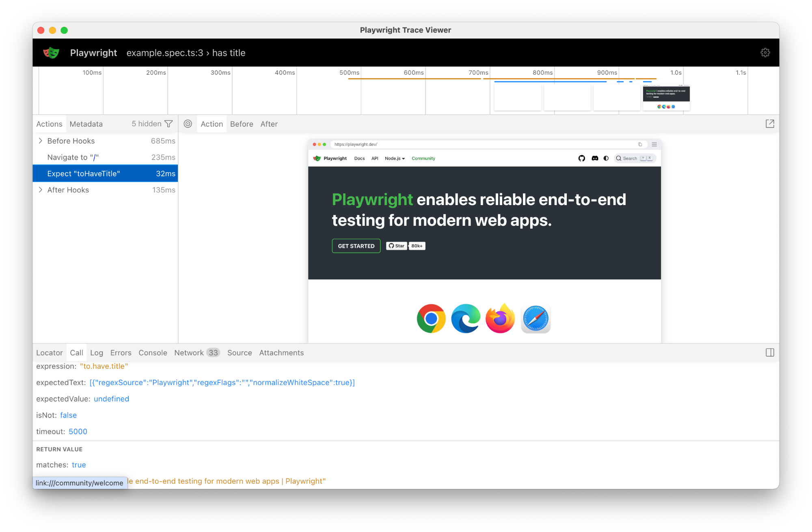Expand the After Hooks action
The height and width of the screenshot is (532, 812).
[x=40, y=190]
